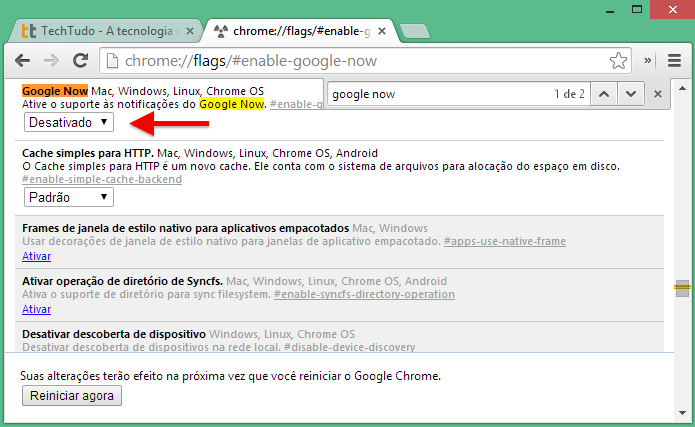
Task: Expand the Padrão dropdown for simple cache
Action: coord(69,197)
